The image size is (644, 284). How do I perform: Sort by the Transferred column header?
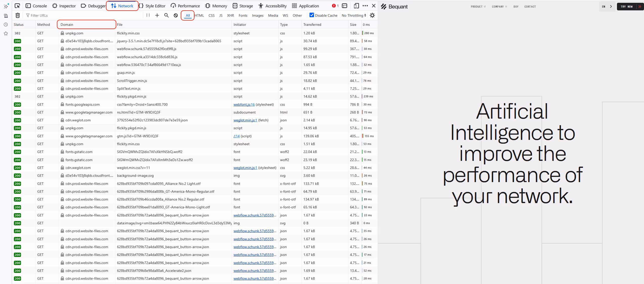click(x=312, y=25)
